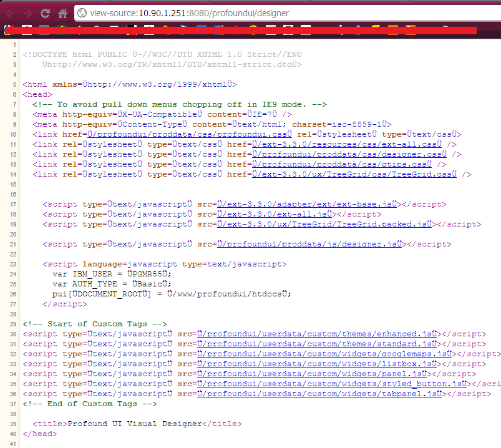Open the designer.js script link
Image resolution: width=501 pixels, height=448 pixels.
coord(309,244)
